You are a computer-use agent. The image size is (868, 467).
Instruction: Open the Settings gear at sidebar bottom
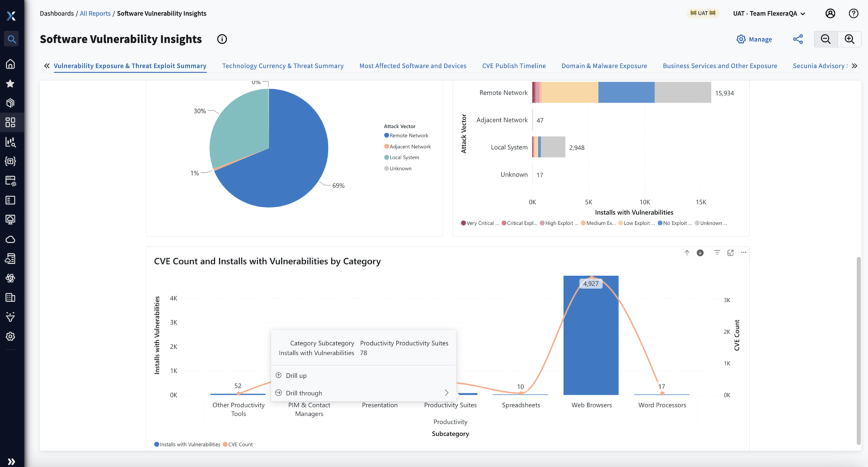[x=10, y=336]
